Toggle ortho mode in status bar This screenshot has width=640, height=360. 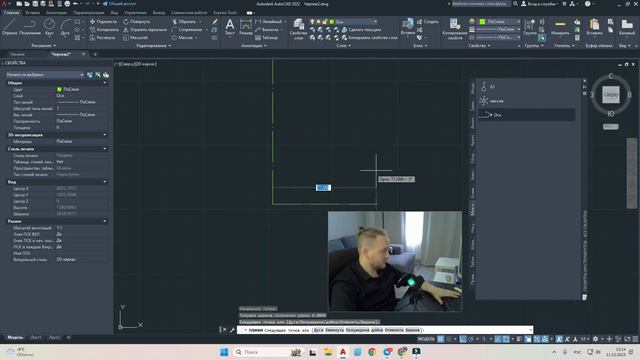tap(463, 339)
